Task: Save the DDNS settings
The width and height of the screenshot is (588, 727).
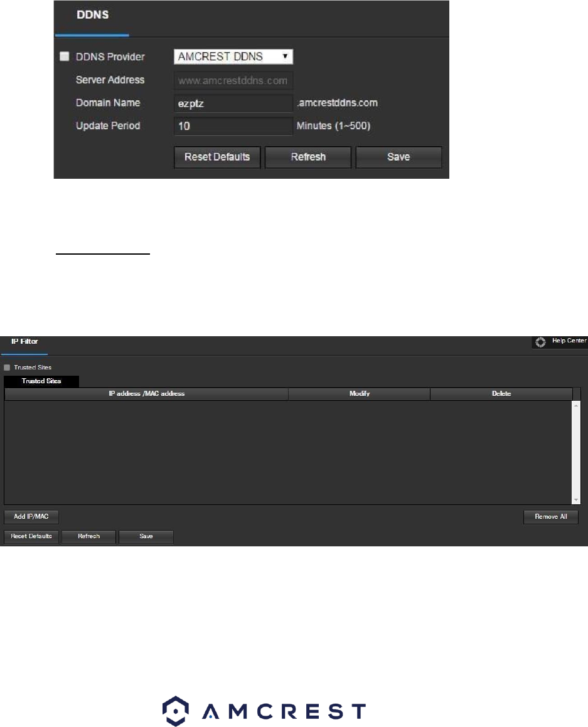Action: pos(399,157)
